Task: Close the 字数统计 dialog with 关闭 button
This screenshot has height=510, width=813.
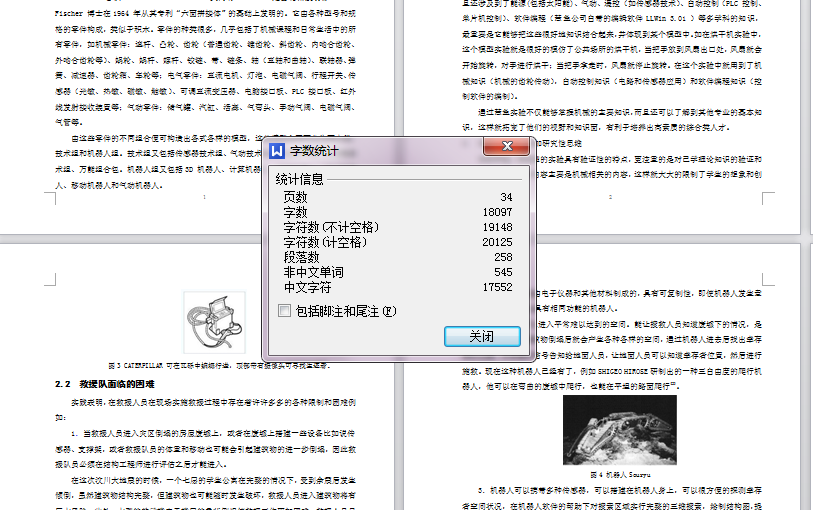Action: pyautogui.click(x=482, y=336)
